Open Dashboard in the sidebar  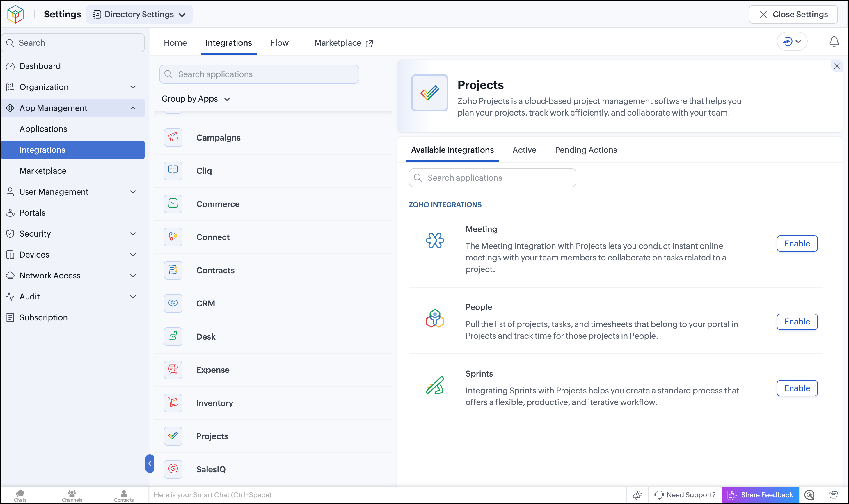click(73, 66)
